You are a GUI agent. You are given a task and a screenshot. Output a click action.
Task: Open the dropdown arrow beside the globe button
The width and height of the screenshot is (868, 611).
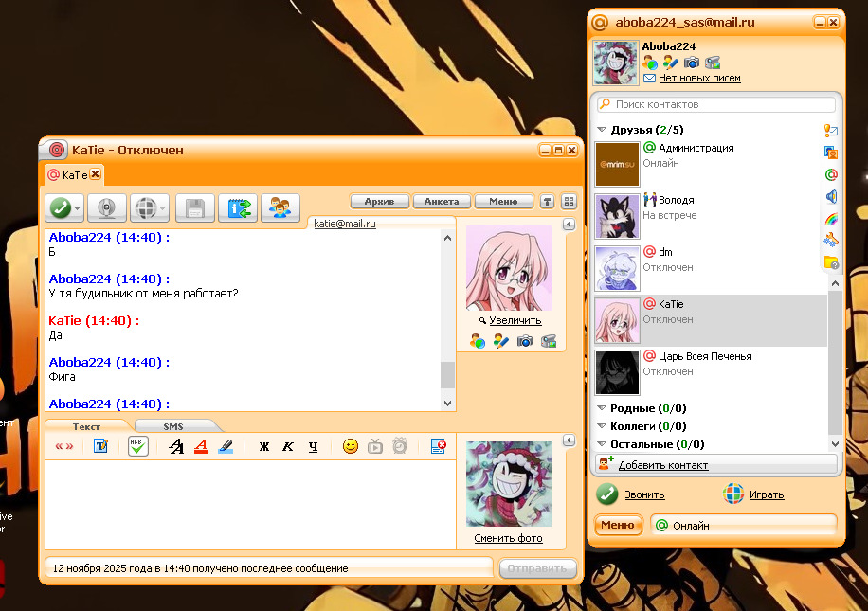pyautogui.click(x=162, y=209)
